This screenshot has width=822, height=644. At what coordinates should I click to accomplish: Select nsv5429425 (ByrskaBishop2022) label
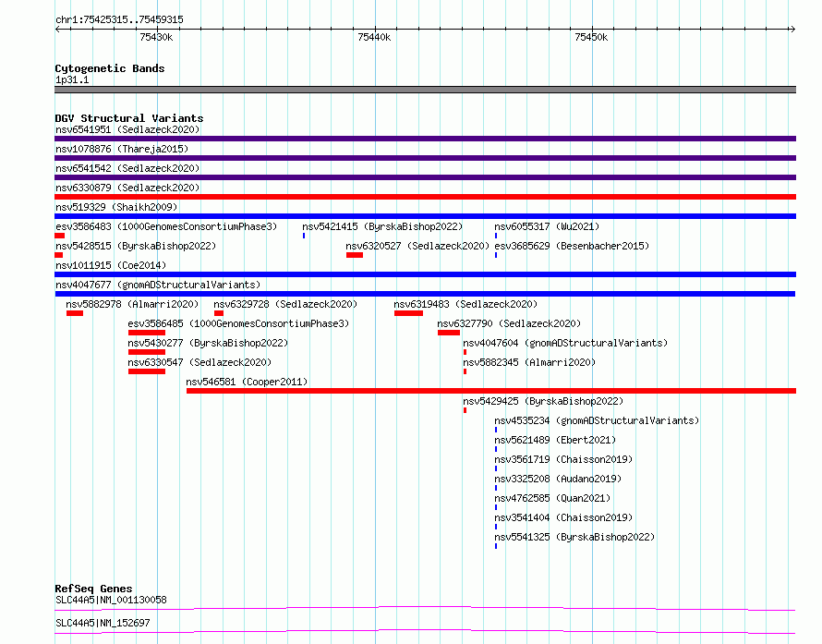click(543, 401)
